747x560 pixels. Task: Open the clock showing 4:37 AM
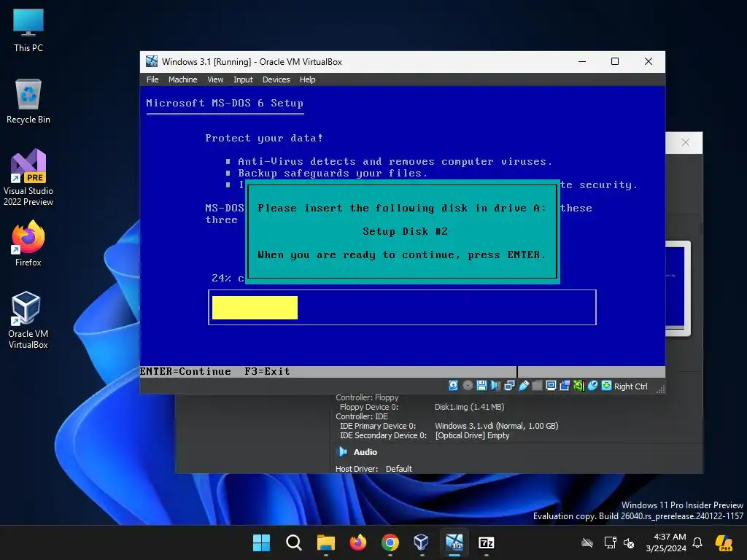pos(666,542)
